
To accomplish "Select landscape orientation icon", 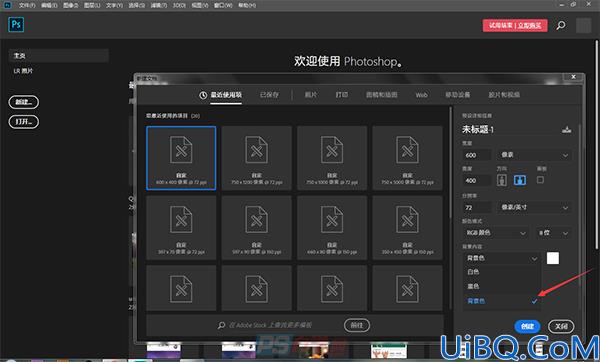I will (x=520, y=180).
